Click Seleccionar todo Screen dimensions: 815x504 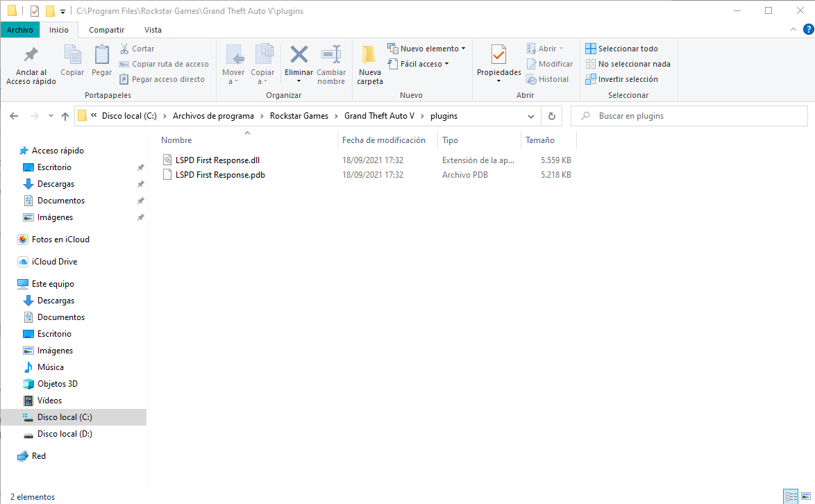[x=621, y=49]
